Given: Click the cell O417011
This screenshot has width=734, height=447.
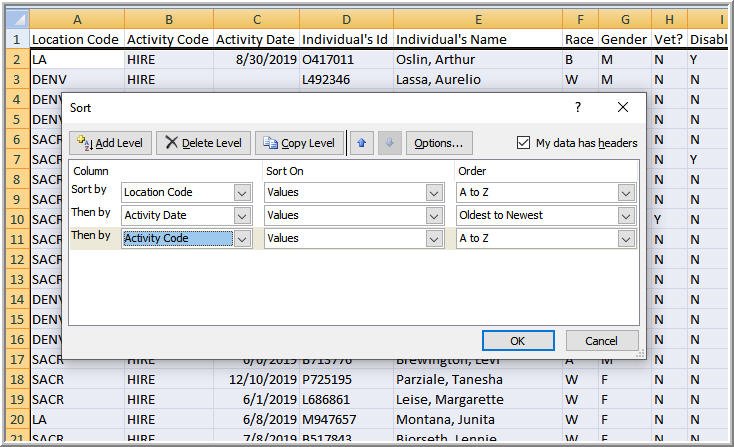Looking at the screenshot, I should [346, 59].
